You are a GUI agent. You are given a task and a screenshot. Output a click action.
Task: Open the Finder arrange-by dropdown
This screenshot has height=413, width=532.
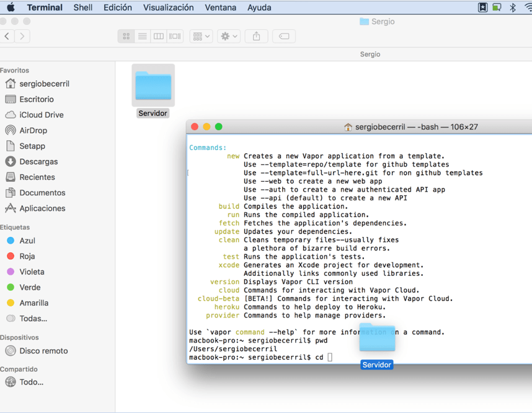(x=201, y=36)
